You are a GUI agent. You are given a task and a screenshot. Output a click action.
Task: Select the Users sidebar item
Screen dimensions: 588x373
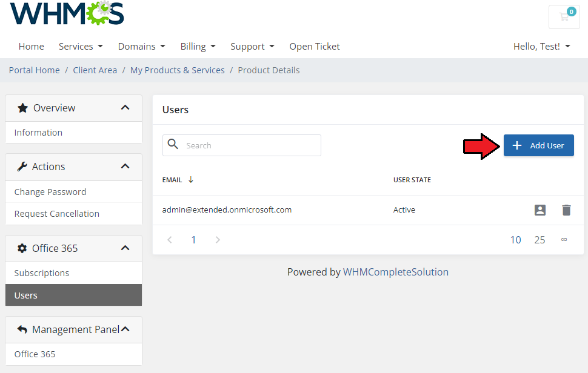(73, 295)
